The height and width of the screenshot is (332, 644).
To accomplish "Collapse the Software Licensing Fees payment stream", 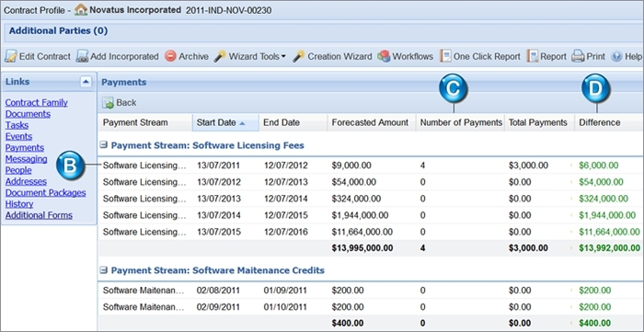I will click(104, 145).
